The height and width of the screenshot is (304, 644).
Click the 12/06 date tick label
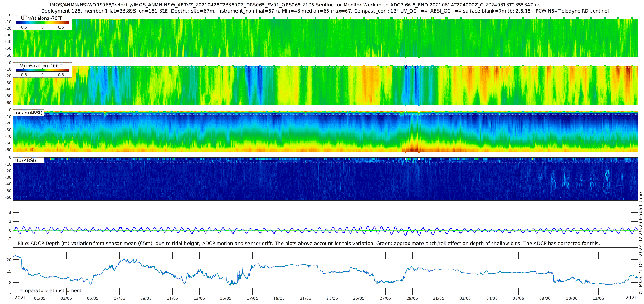tap(598, 299)
